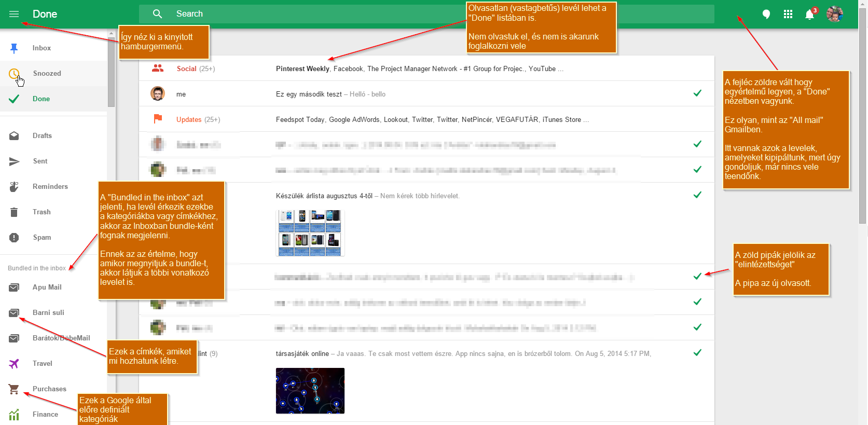The image size is (868, 425).
Task: Click 'Feedspot Today' in Updates bundle
Action: (x=300, y=119)
